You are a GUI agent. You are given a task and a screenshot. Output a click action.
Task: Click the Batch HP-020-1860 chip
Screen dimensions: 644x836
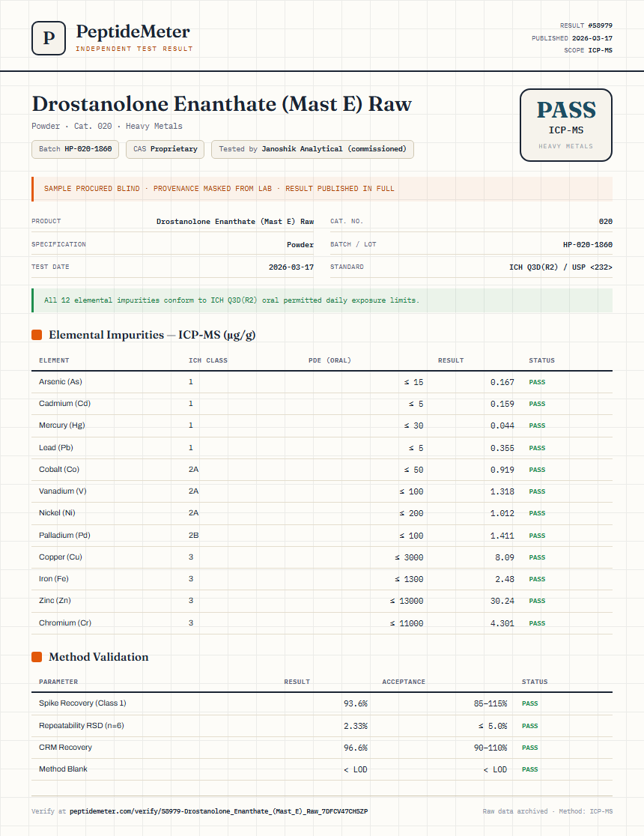click(75, 149)
